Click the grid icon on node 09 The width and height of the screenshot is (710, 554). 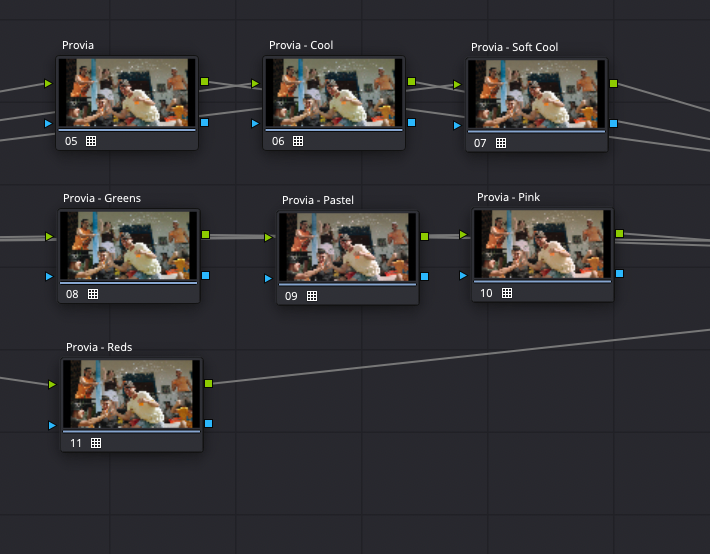[x=312, y=296]
